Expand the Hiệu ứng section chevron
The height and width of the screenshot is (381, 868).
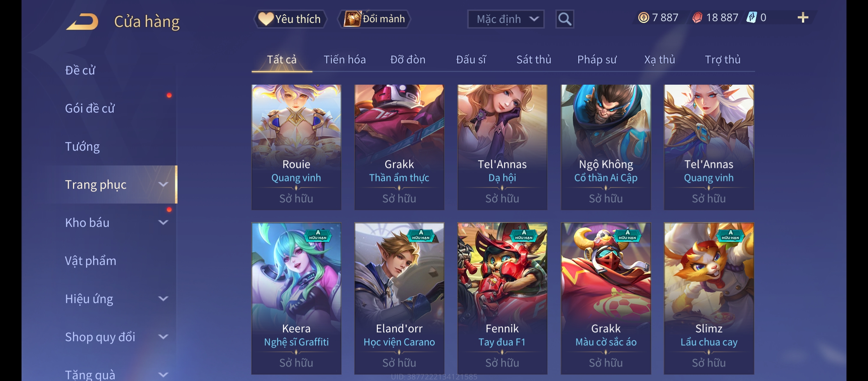[163, 299]
